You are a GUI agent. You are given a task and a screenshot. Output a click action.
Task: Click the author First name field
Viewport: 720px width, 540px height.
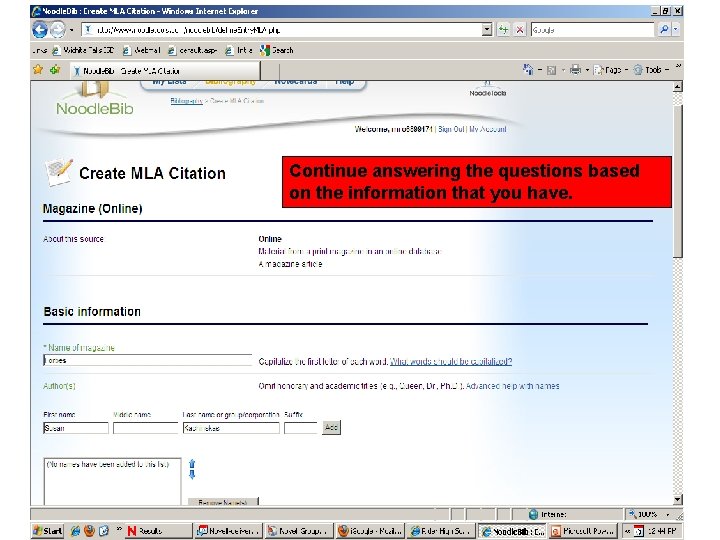click(76, 428)
